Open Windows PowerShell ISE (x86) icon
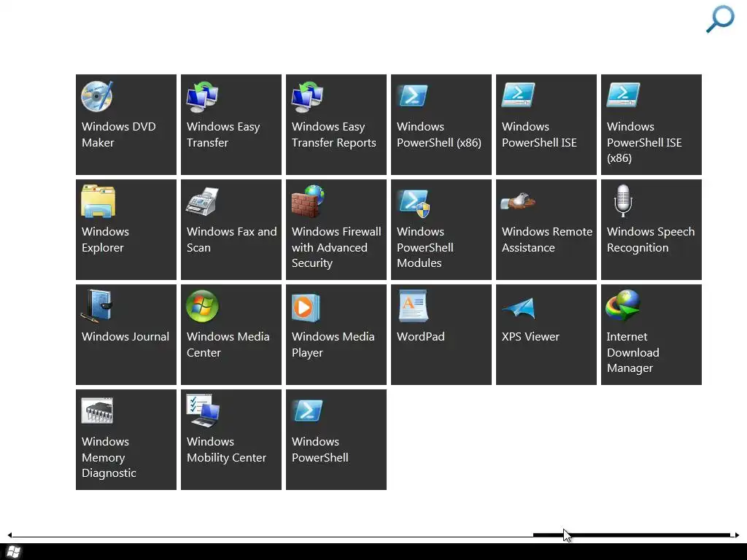Screen dimensions: 747x560 coord(623,95)
